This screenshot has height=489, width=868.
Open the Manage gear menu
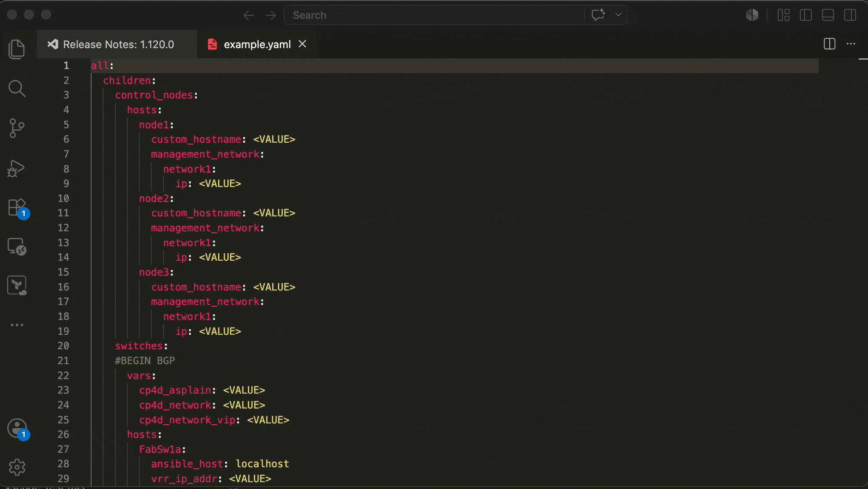click(x=17, y=467)
